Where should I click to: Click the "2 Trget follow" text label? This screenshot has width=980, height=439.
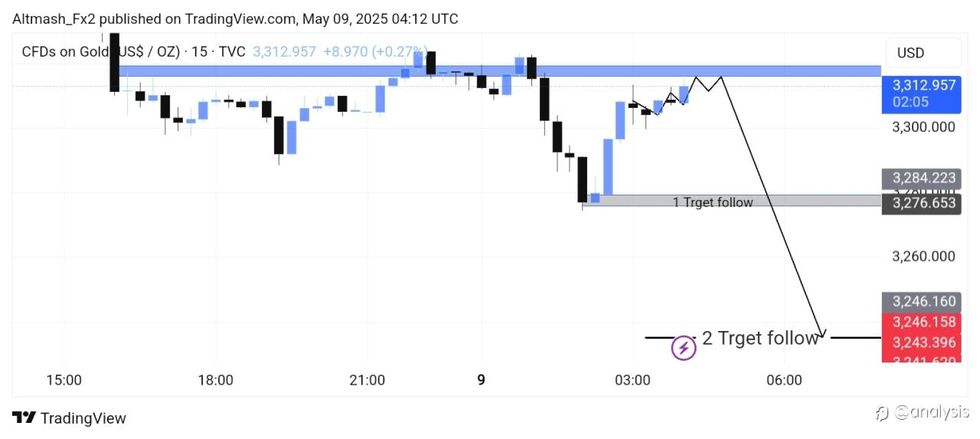tap(759, 338)
